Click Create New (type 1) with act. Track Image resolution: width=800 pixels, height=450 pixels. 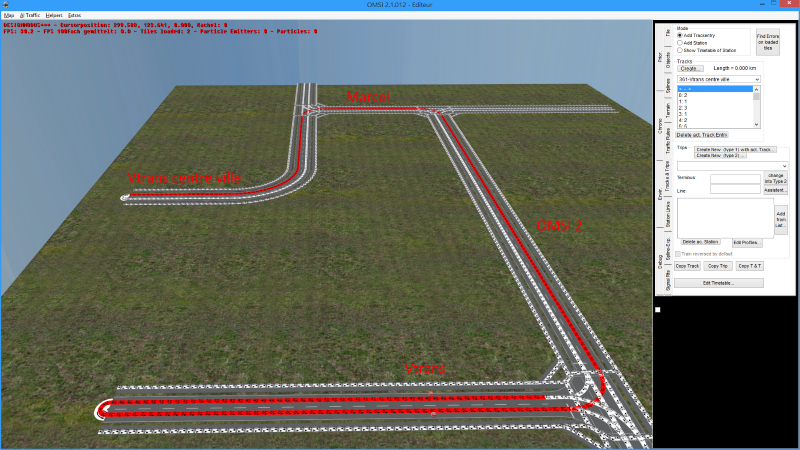click(735, 149)
